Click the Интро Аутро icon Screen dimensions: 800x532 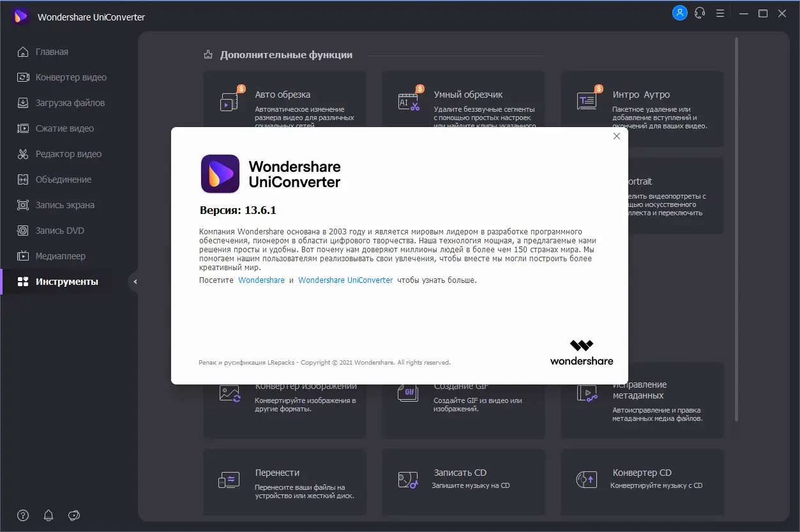click(587, 101)
